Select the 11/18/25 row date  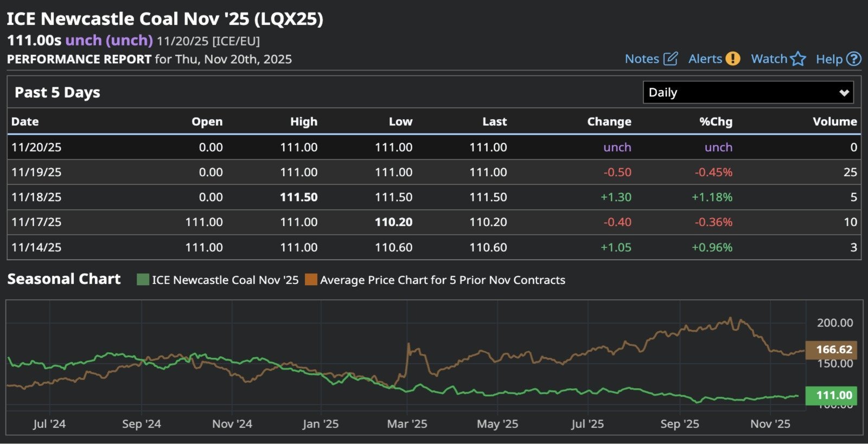tap(36, 197)
